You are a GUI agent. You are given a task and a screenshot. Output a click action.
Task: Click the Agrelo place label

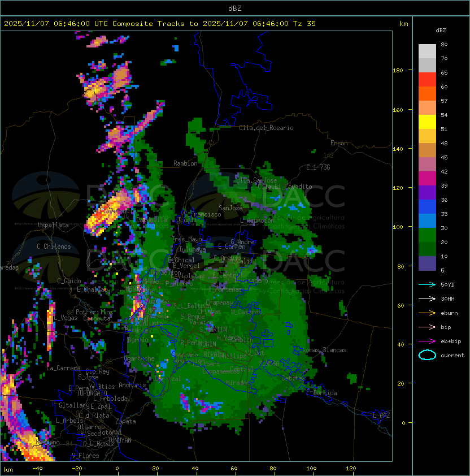click(x=138, y=340)
